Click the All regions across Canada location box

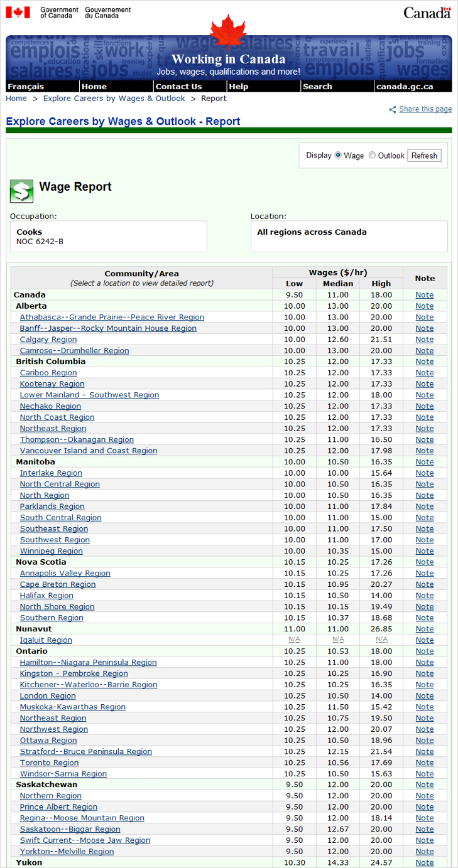[349, 237]
